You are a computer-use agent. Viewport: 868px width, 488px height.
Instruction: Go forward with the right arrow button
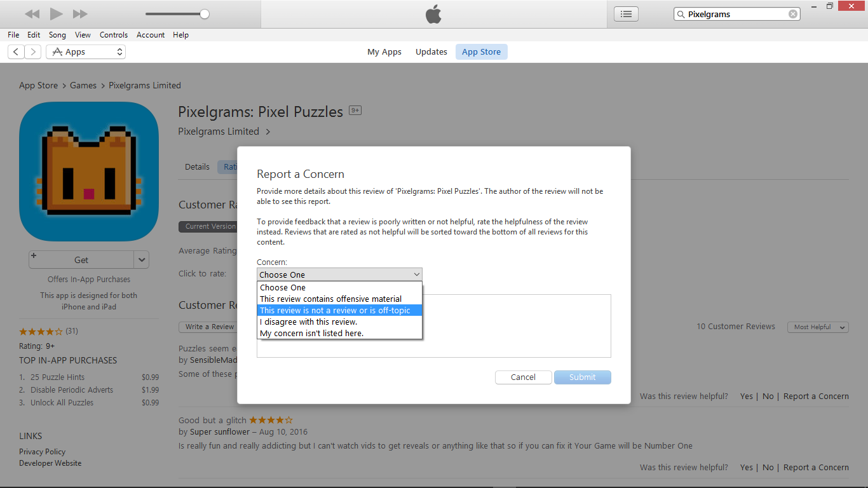tap(33, 52)
